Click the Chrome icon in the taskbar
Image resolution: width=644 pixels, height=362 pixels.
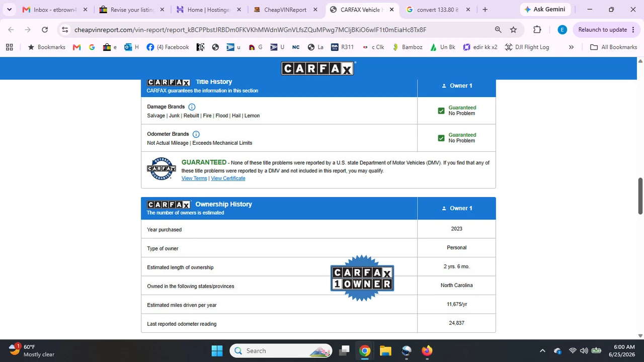coord(365,350)
